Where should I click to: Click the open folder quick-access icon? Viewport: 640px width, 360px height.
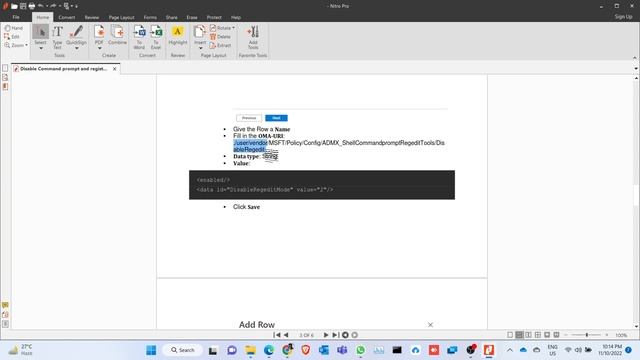click(14, 6)
